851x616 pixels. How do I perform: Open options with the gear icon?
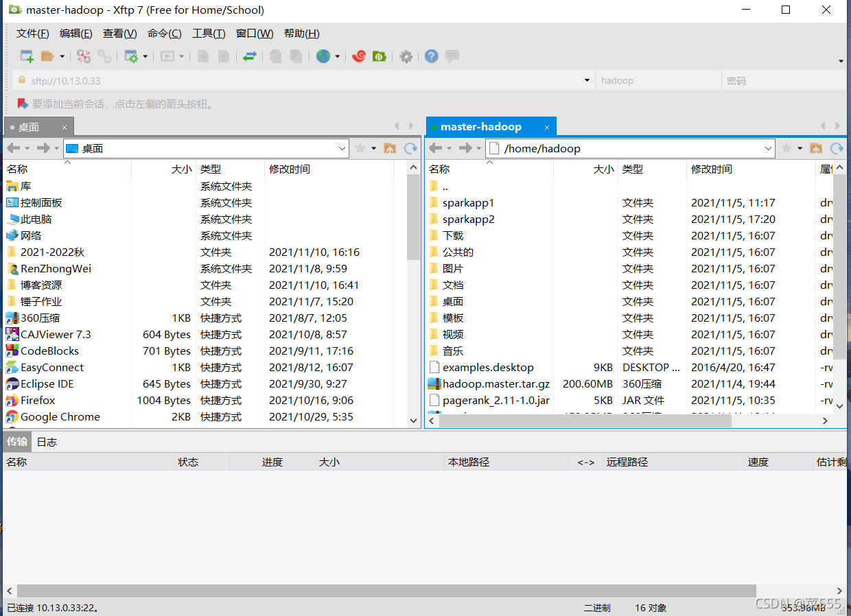pos(406,56)
